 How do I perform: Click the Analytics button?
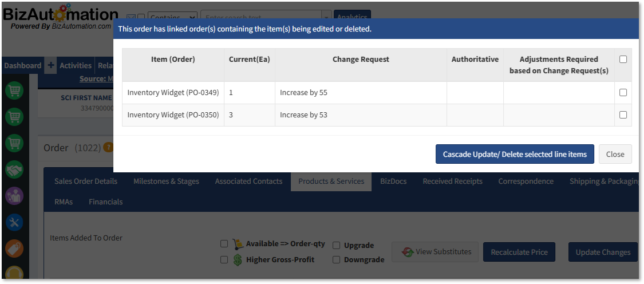coord(353,17)
